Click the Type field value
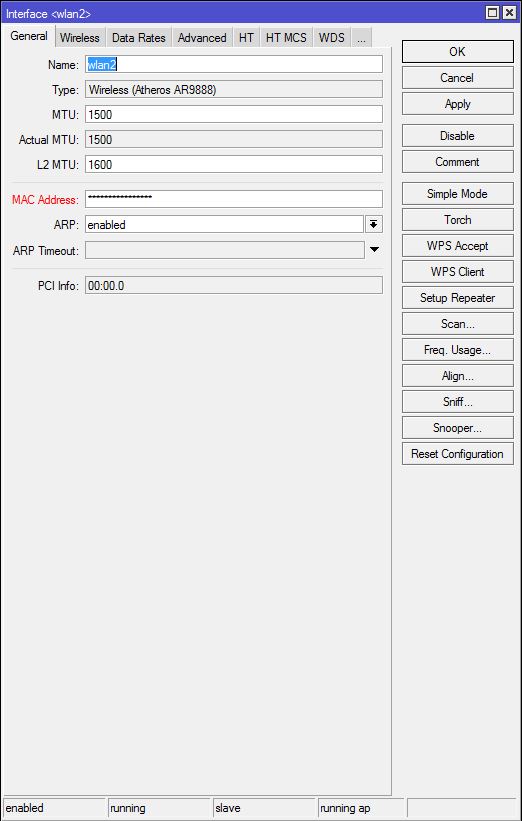The width and height of the screenshot is (522, 821). point(234,90)
